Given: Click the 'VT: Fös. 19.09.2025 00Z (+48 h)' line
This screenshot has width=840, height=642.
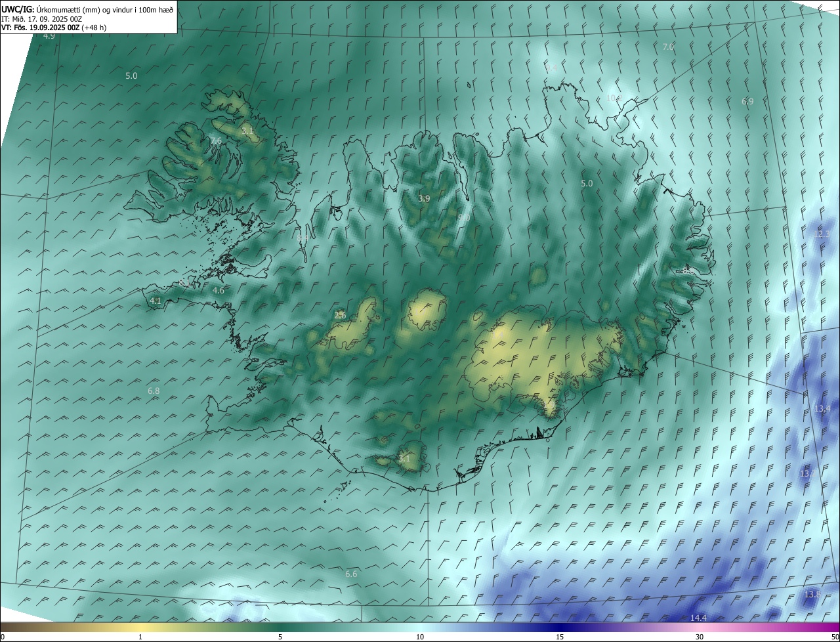Looking at the screenshot, I should 54,28.
